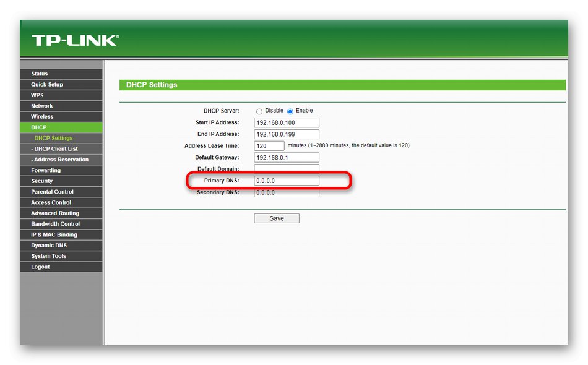Go to the WPS page
The width and height of the screenshot is (588, 365).
[61, 95]
